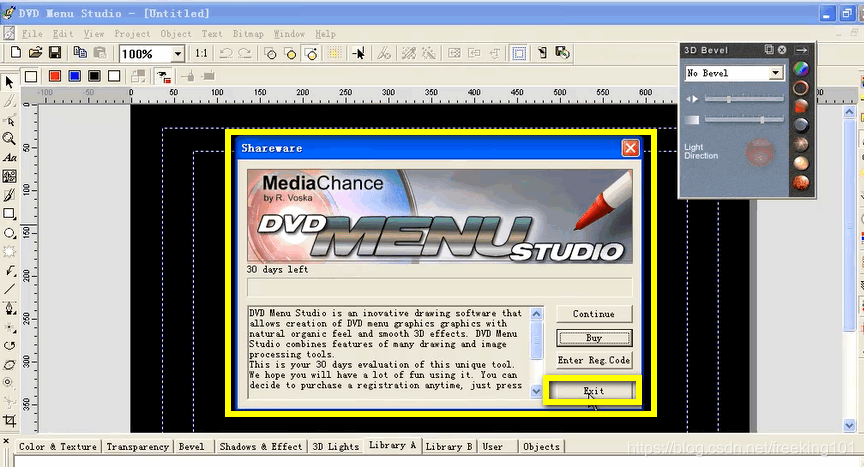This screenshot has height=467, width=864.
Task: Select the Crop tool at toolbox bottom
Action: point(9,421)
